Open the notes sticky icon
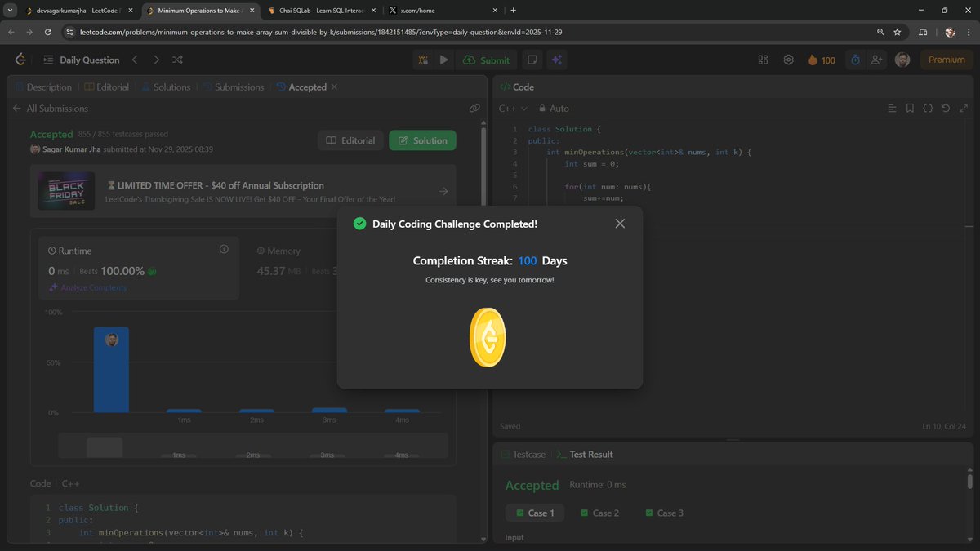 [x=532, y=60]
